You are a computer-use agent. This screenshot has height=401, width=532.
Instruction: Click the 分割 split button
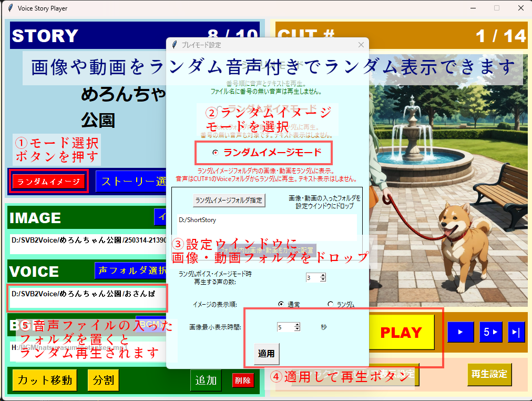103,380
